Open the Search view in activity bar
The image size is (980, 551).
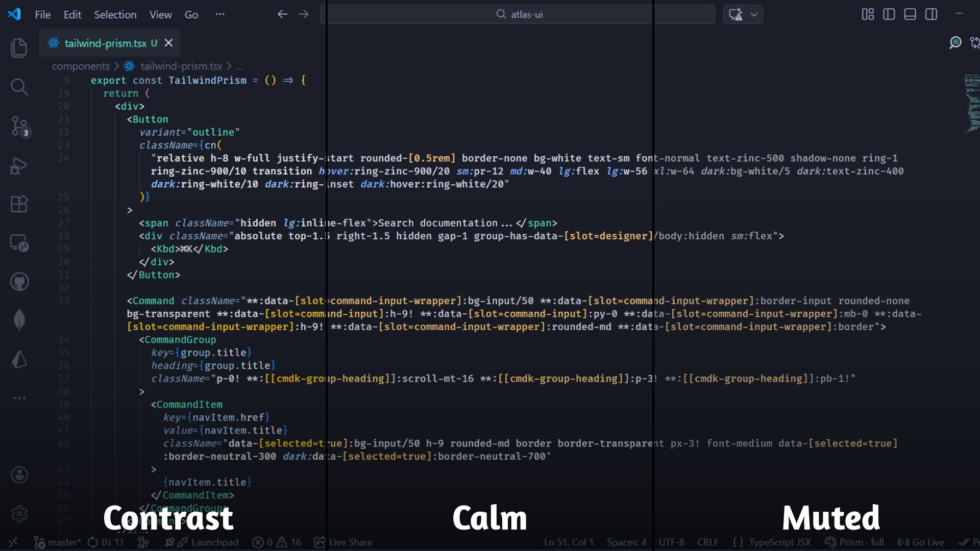point(19,87)
